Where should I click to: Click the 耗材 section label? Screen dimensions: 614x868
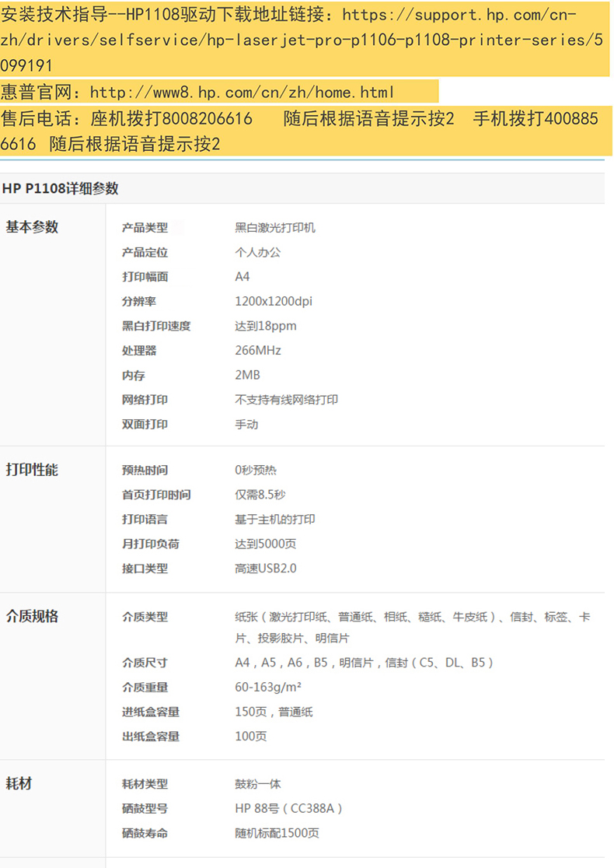19,783
